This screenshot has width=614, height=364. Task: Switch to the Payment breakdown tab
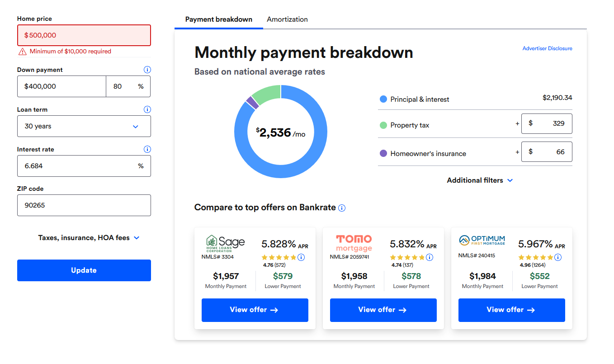(x=219, y=19)
